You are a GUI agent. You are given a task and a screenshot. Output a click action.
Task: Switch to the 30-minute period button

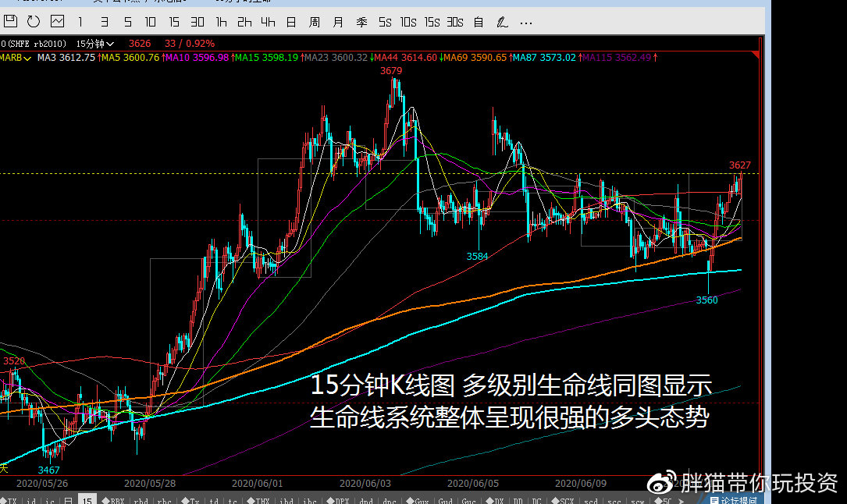coord(197,22)
